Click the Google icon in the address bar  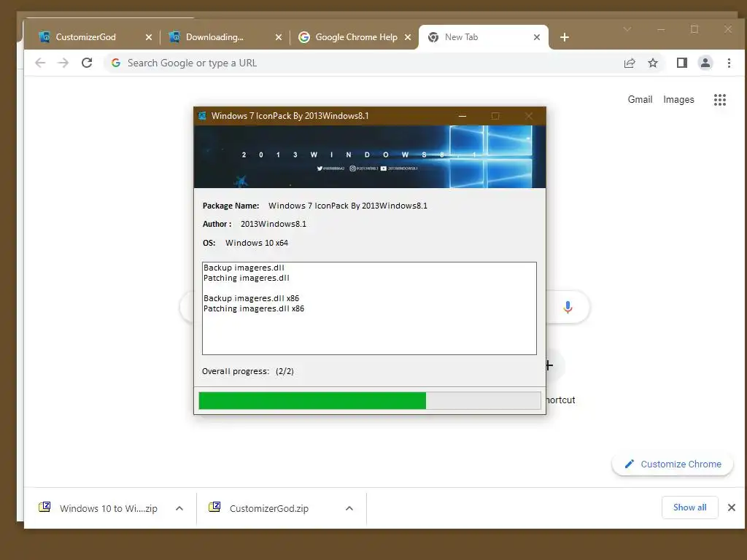tap(116, 63)
